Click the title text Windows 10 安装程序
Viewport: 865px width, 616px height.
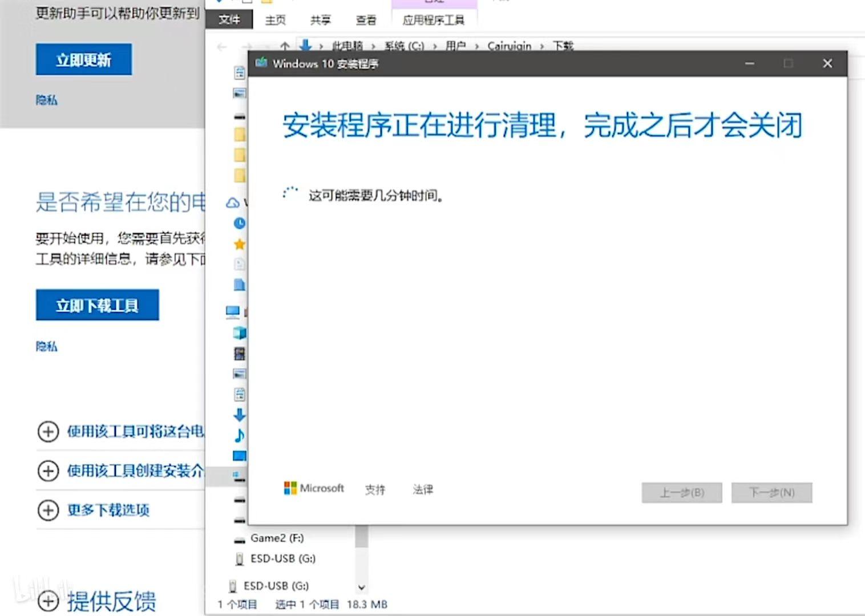[325, 63]
